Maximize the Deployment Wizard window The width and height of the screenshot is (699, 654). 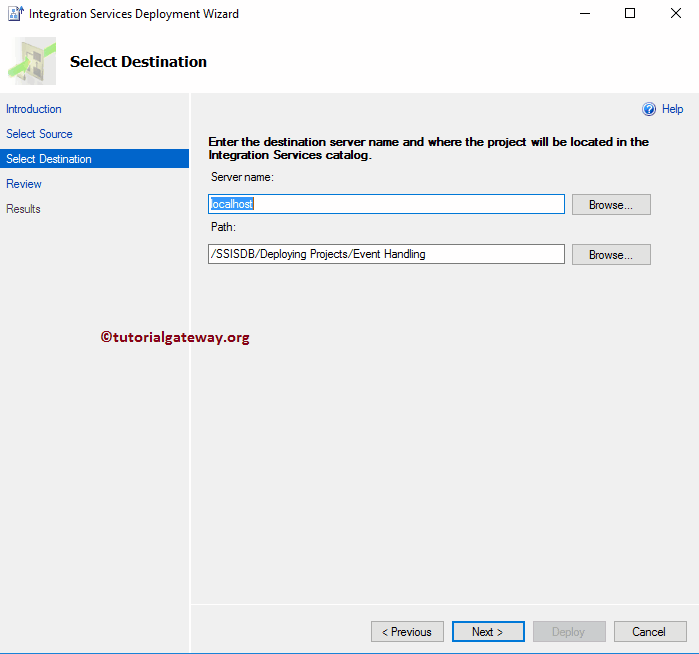[630, 13]
